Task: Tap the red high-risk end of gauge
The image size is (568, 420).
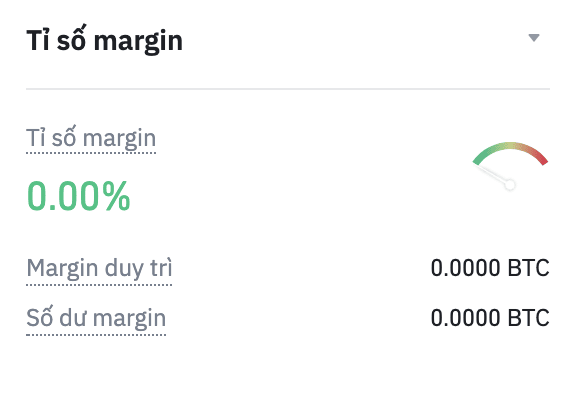Action: pyautogui.click(x=538, y=156)
